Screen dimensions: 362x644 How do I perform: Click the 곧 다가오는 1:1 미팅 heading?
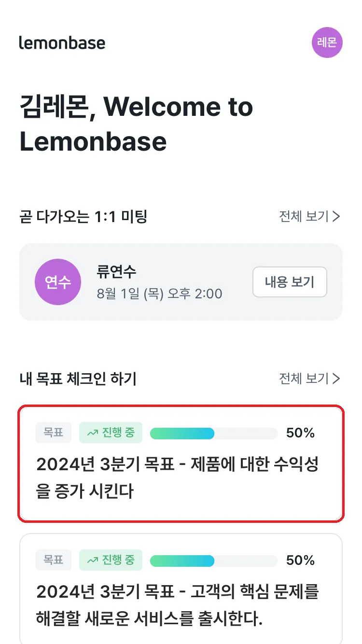pyautogui.click(x=83, y=217)
